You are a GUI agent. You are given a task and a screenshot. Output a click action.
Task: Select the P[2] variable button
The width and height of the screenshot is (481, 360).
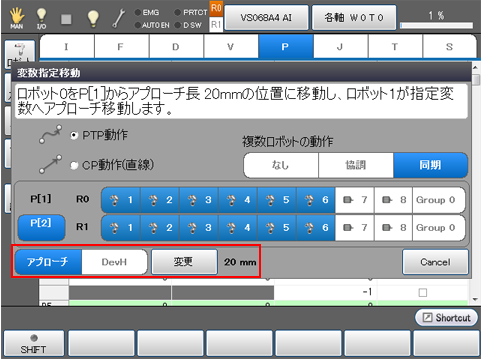click(x=41, y=227)
